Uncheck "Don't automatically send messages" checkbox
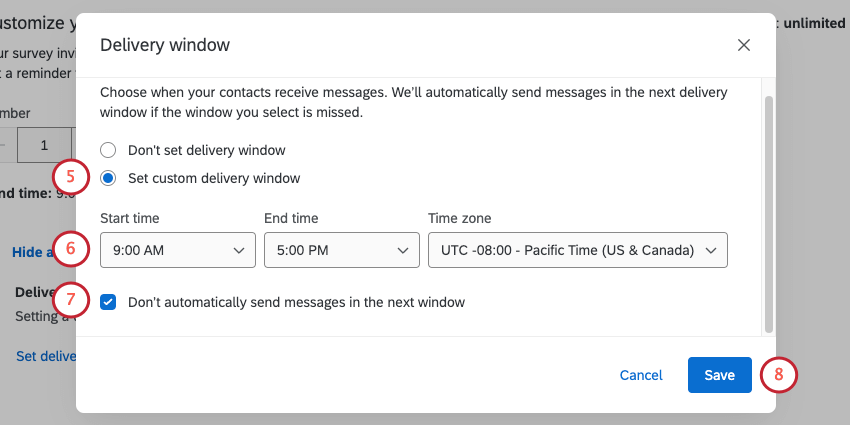The image size is (850, 425). click(109, 302)
